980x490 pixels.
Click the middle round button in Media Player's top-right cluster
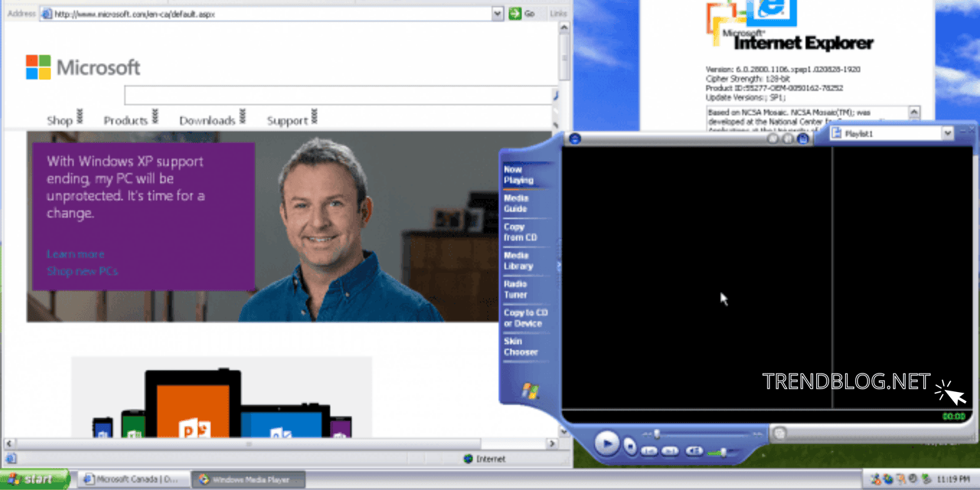click(x=788, y=139)
